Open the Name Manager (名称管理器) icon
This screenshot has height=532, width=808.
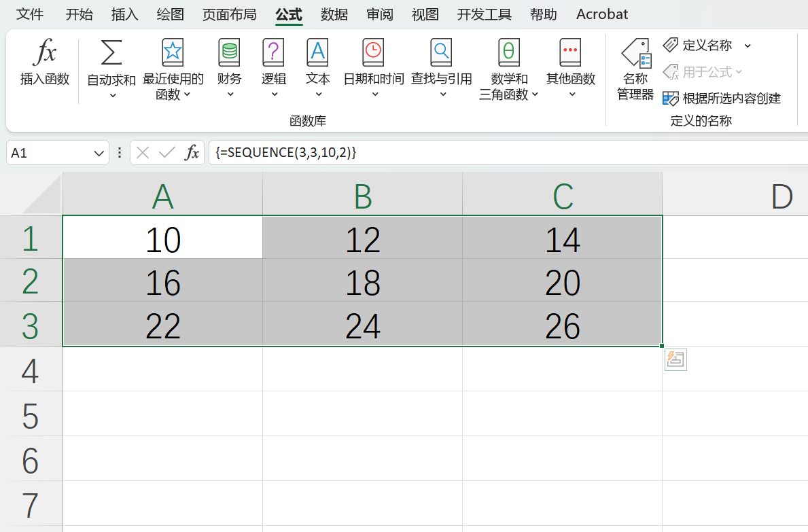click(636, 53)
